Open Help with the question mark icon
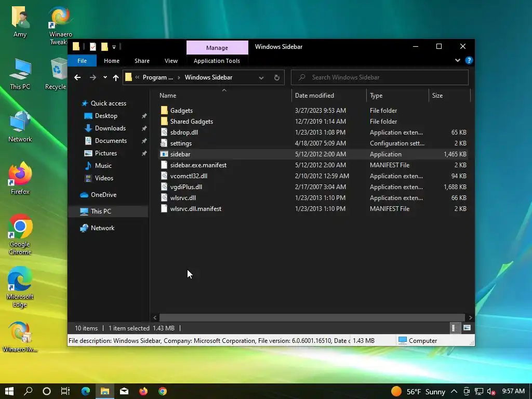This screenshot has width=532, height=399. click(469, 60)
